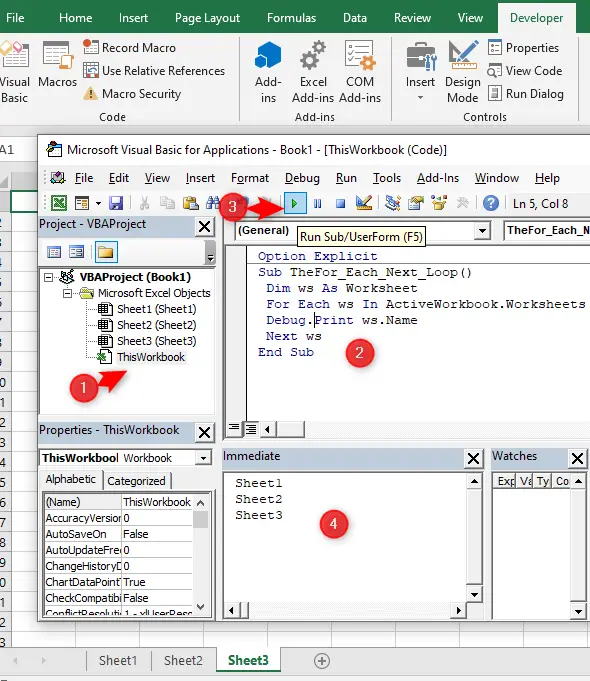Click Run Dialog in Controls group
The width and height of the screenshot is (590, 681).
[x=526, y=93]
